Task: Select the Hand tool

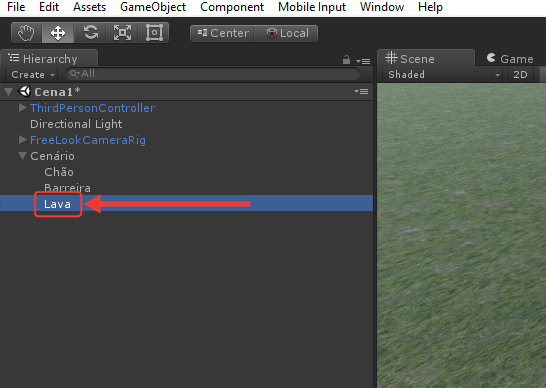Action: pyautogui.click(x=26, y=33)
